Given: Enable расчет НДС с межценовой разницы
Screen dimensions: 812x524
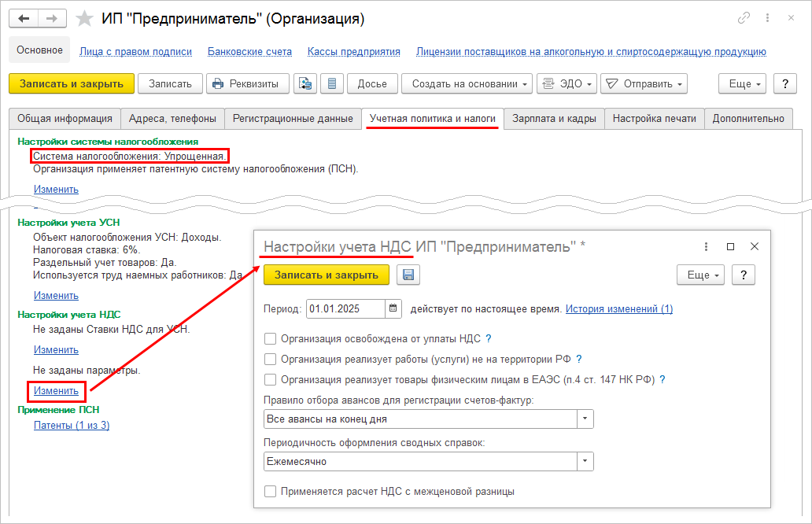Looking at the screenshot, I should 270,492.
